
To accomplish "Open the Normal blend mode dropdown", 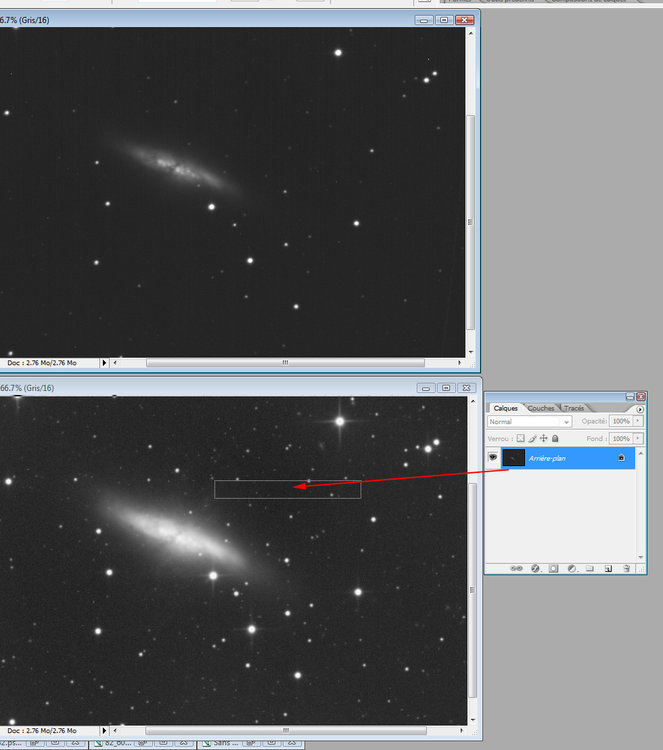I will pyautogui.click(x=530, y=421).
